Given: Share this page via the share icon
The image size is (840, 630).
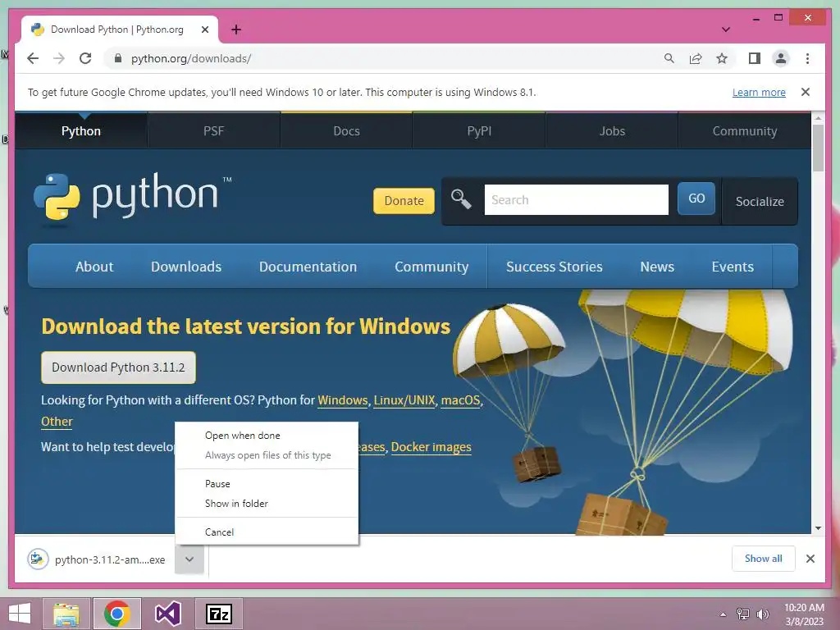Looking at the screenshot, I should point(696,58).
